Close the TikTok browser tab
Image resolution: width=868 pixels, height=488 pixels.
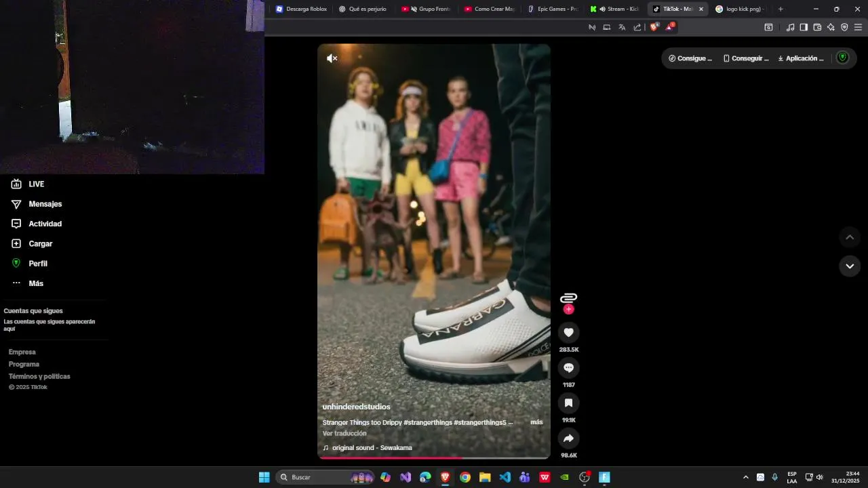pyautogui.click(x=701, y=9)
